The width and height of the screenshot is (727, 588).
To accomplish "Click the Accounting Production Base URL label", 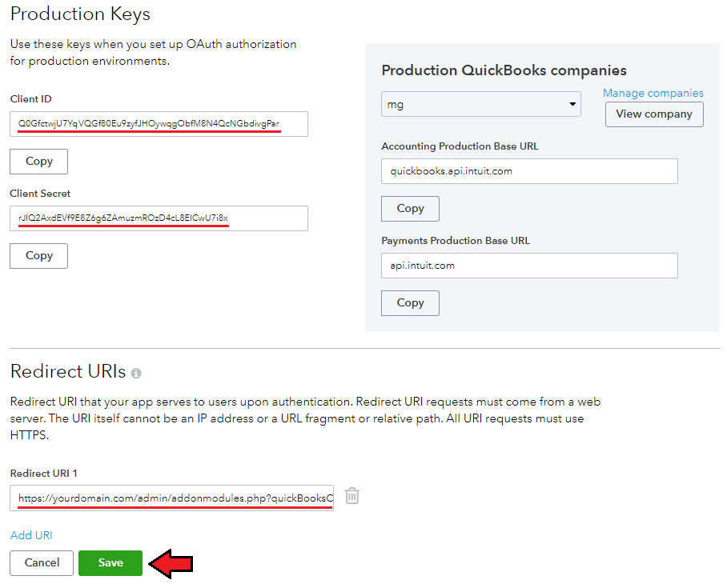I will (460, 146).
